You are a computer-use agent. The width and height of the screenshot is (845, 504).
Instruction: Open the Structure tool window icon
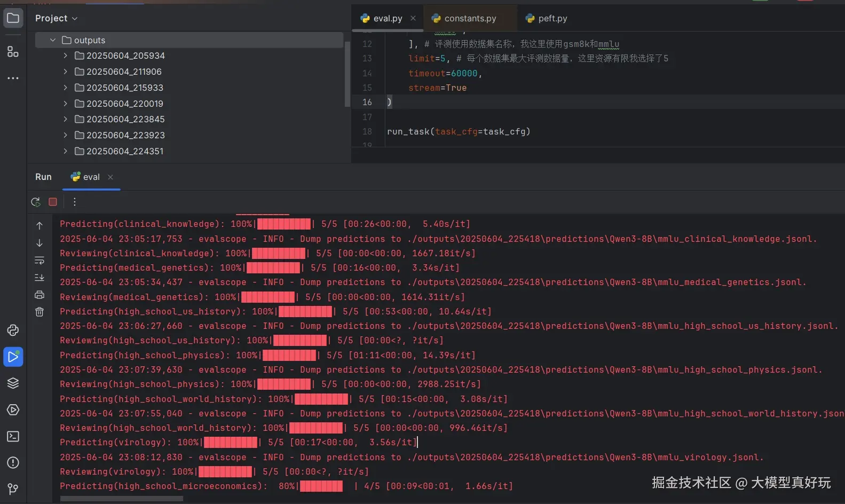[13, 51]
